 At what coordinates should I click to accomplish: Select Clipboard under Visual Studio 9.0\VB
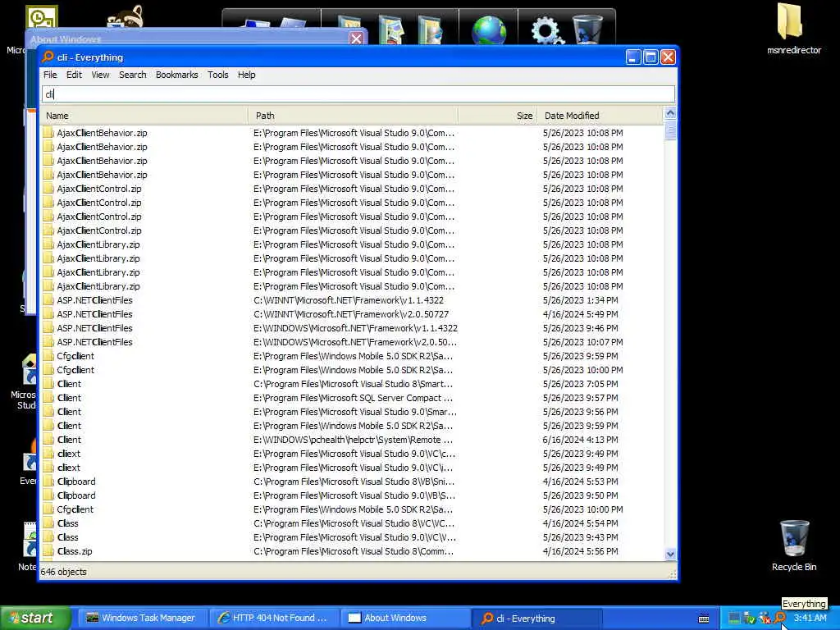352,495
